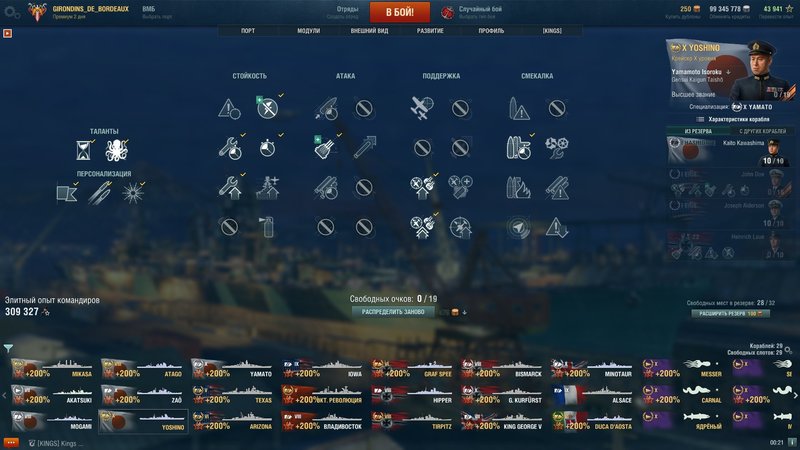Select the YAMATO ship in carousel
Image resolution: width=800 pixels, height=450 pixels.
pos(232,368)
